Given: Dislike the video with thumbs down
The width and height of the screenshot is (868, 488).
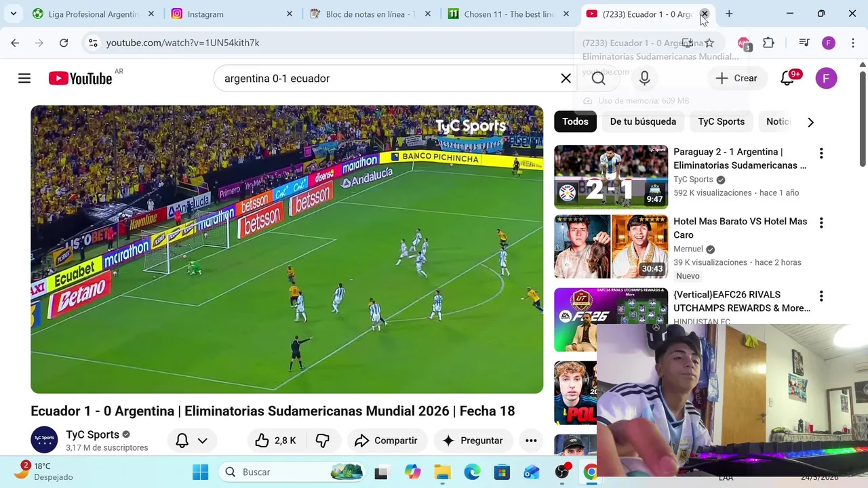Looking at the screenshot, I should pyautogui.click(x=322, y=441).
